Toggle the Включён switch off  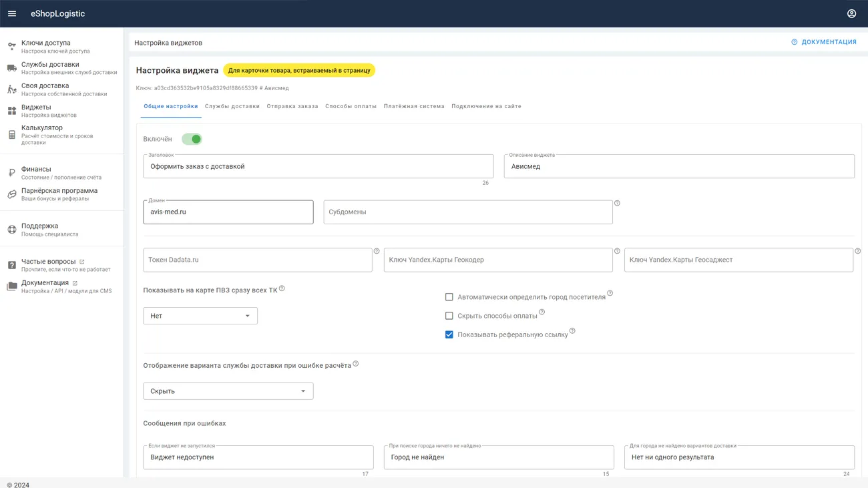pos(192,139)
